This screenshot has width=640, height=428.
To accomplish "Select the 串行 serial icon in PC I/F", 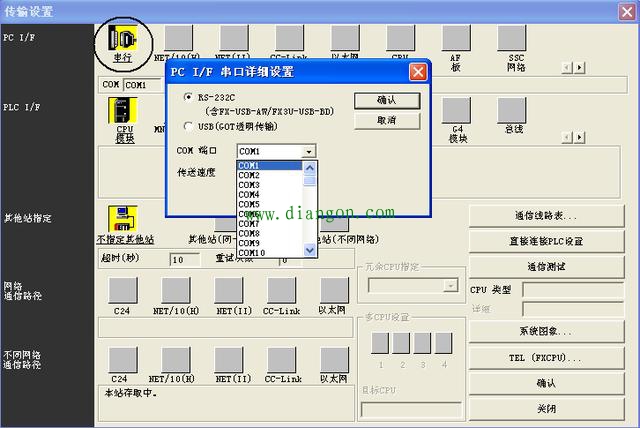I will (x=122, y=39).
